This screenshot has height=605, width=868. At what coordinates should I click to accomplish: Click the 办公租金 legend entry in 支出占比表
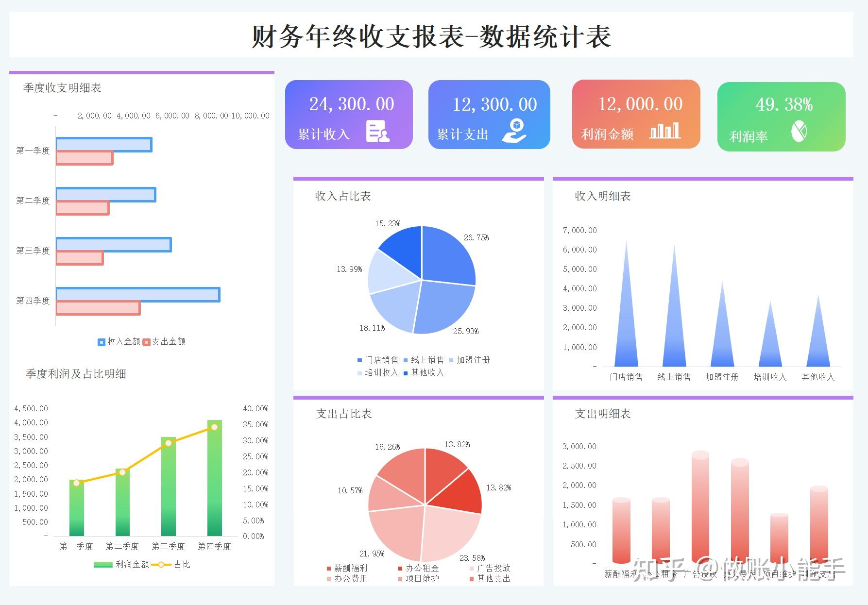[x=418, y=568]
